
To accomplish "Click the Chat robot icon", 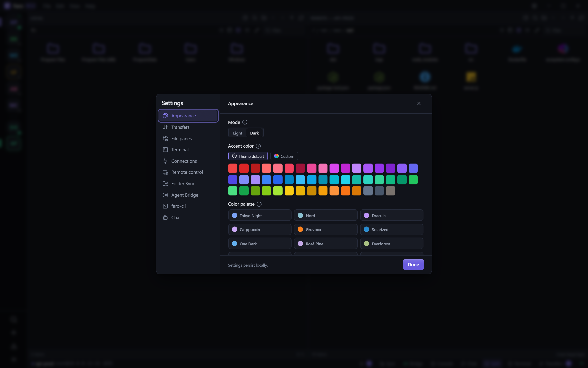I will pos(165,218).
